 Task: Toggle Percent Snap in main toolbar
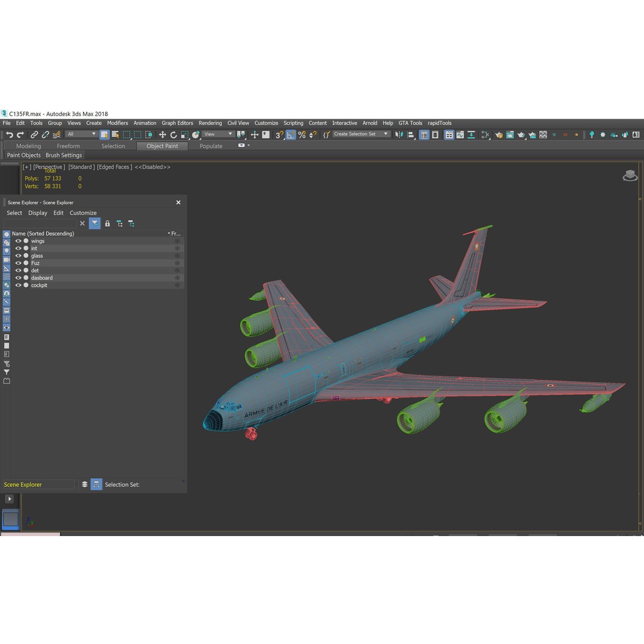(x=302, y=134)
